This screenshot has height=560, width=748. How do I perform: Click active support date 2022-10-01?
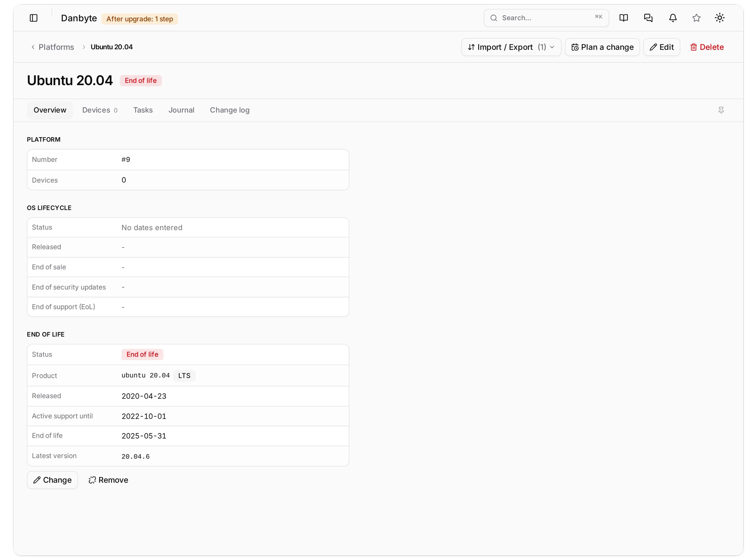[x=144, y=416]
